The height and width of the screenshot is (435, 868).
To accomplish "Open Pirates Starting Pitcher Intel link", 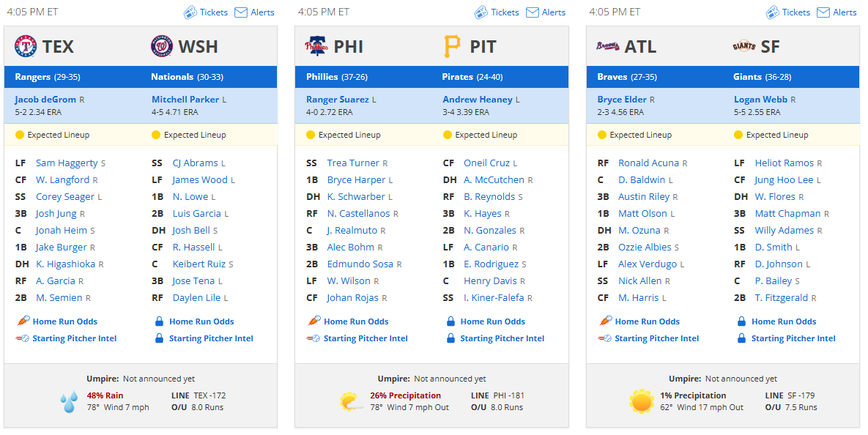I will [502, 338].
